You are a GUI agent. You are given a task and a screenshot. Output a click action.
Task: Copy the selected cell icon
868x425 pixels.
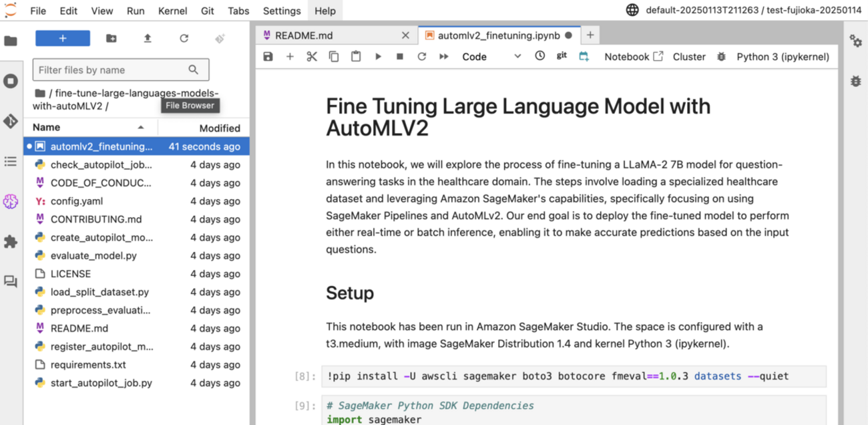coord(334,57)
